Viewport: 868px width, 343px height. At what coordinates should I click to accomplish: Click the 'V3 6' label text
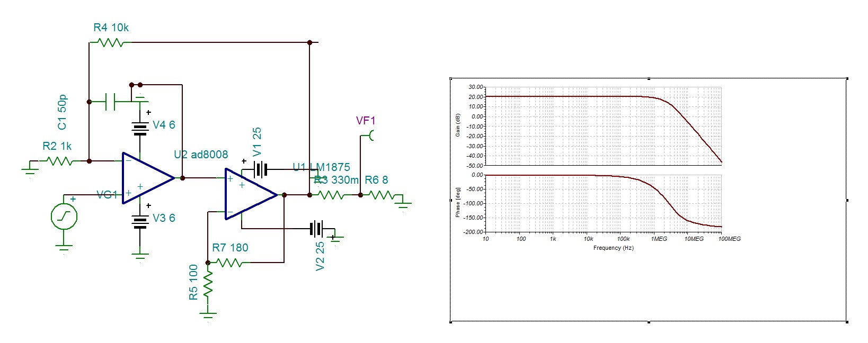coord(164,218)
